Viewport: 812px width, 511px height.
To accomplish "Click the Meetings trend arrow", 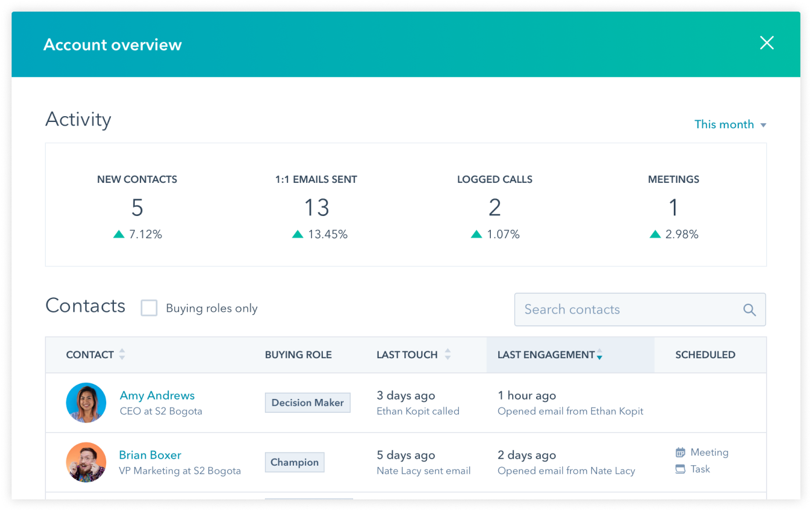I will (x=655, y=234).
